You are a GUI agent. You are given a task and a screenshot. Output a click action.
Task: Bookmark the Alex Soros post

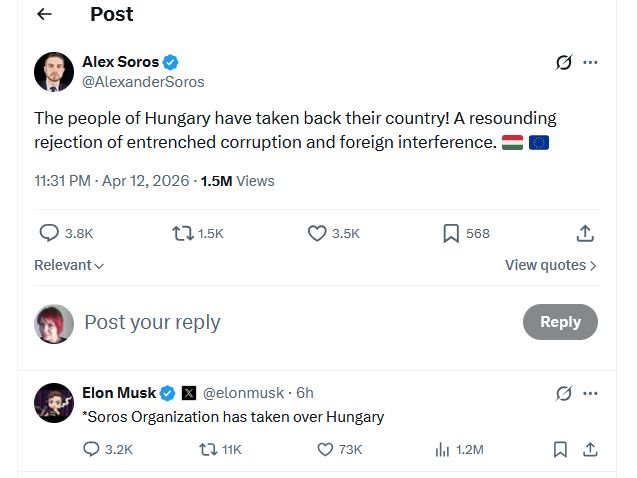tap(451, 233)
